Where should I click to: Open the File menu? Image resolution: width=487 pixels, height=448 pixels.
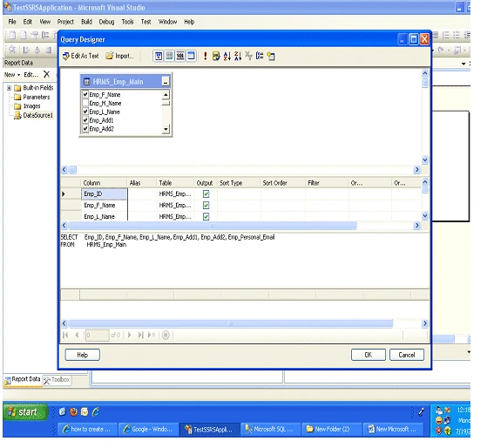[12, 22]
